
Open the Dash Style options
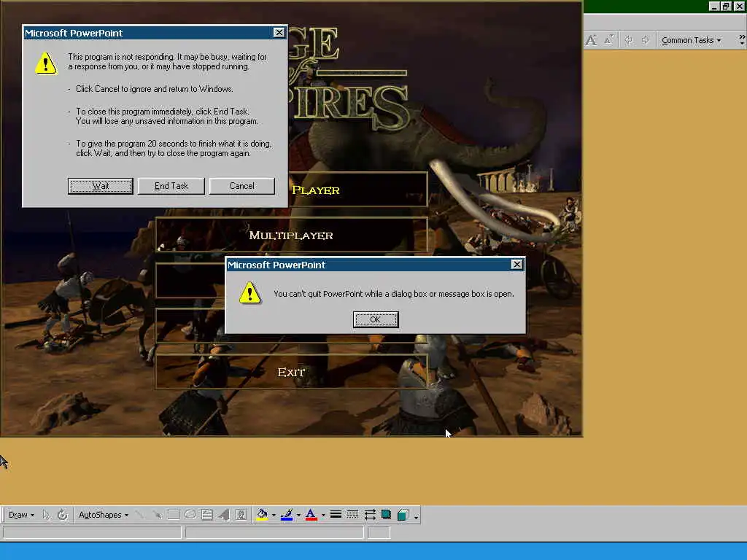352,515
